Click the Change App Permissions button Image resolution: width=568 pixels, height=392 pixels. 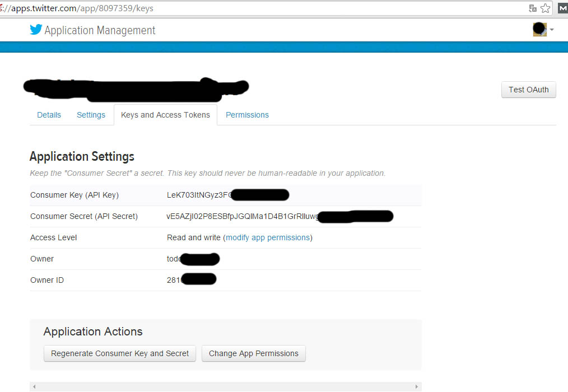point(253,353)
